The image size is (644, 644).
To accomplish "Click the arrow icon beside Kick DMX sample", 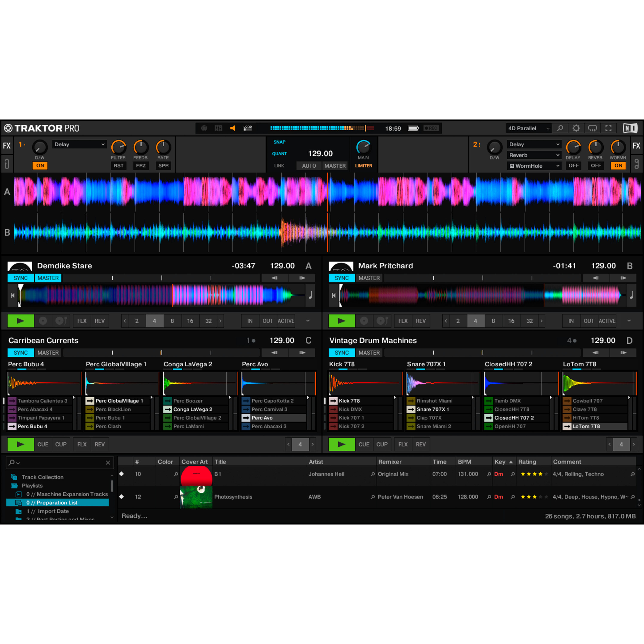I will pyautogui.click(x=333, y=409).
